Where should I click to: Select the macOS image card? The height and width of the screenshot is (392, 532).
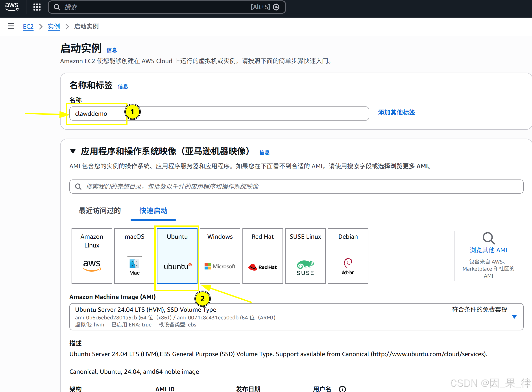coord(134,256)
